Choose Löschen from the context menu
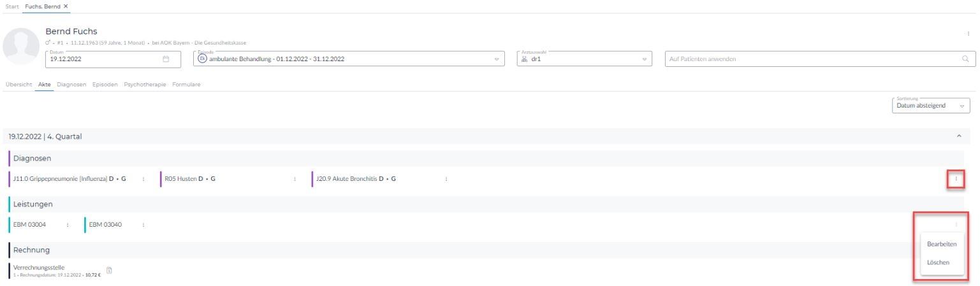980x286 pixels. tap(937, 262)
